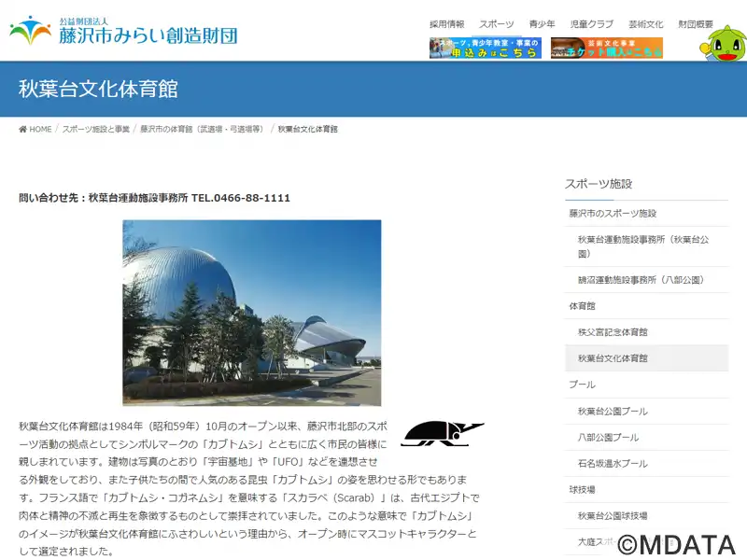The height and width of the screenshot is (560, 747).
Task: Open the スポーツ menu item
Action: pyautogui.click(x=497, y=24)
